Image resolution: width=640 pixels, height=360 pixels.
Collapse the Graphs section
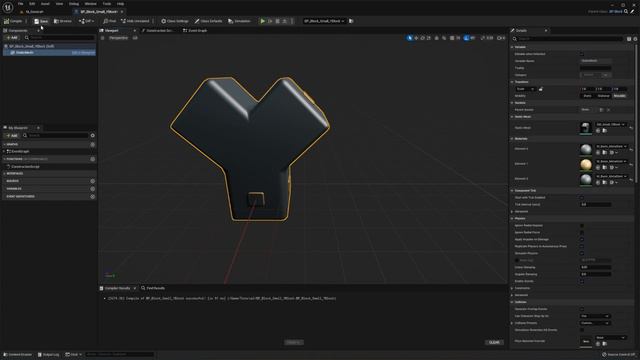pos(4,144)
